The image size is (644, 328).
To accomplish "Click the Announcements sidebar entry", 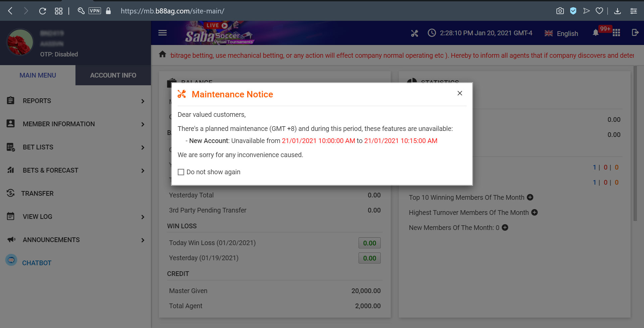I will point(51,240).
